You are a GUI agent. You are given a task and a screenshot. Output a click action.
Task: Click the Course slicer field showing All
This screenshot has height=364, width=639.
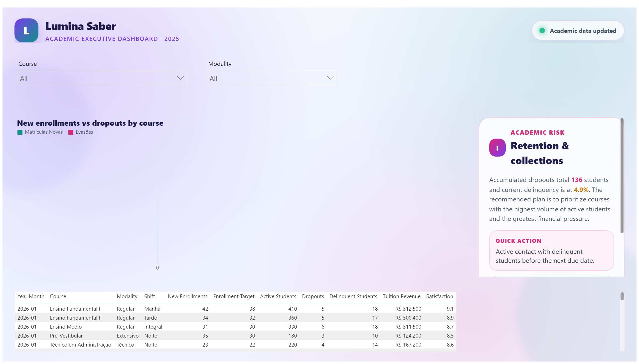[x=102, y=78]
